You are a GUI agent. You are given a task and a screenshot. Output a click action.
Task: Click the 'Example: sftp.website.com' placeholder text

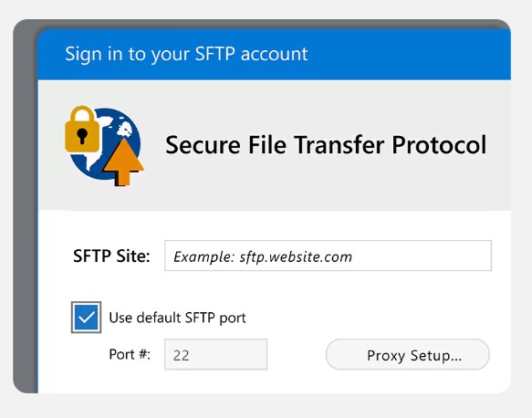click(x=263, y=256)
